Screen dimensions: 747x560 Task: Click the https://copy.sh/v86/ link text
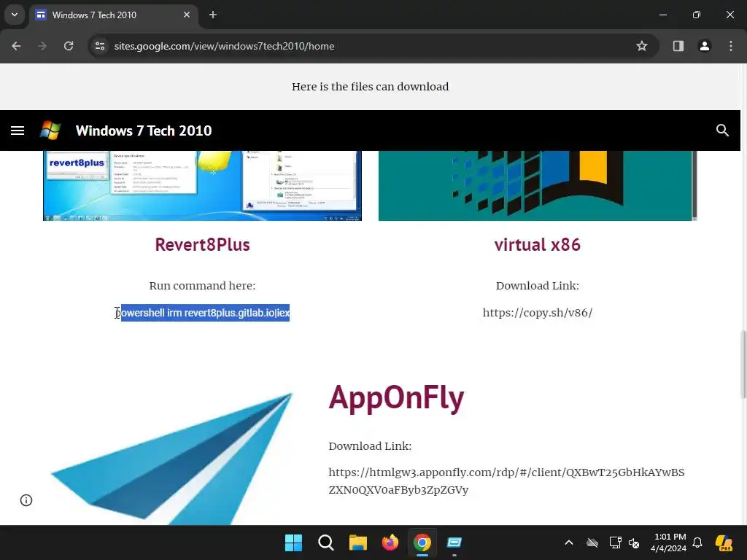[538, 313]
